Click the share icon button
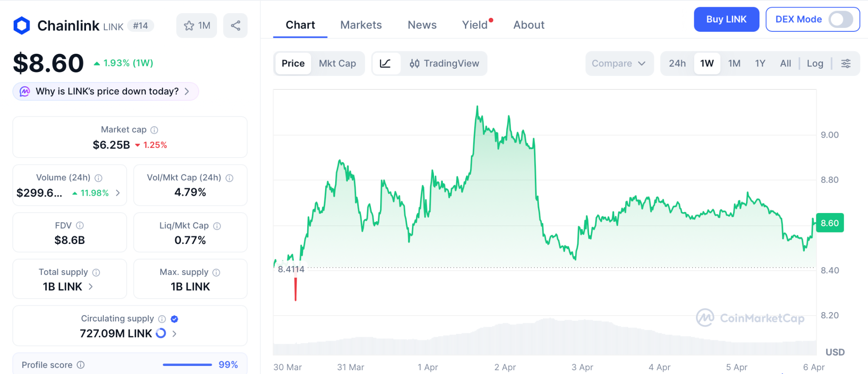868x374 pixels. 235,25
